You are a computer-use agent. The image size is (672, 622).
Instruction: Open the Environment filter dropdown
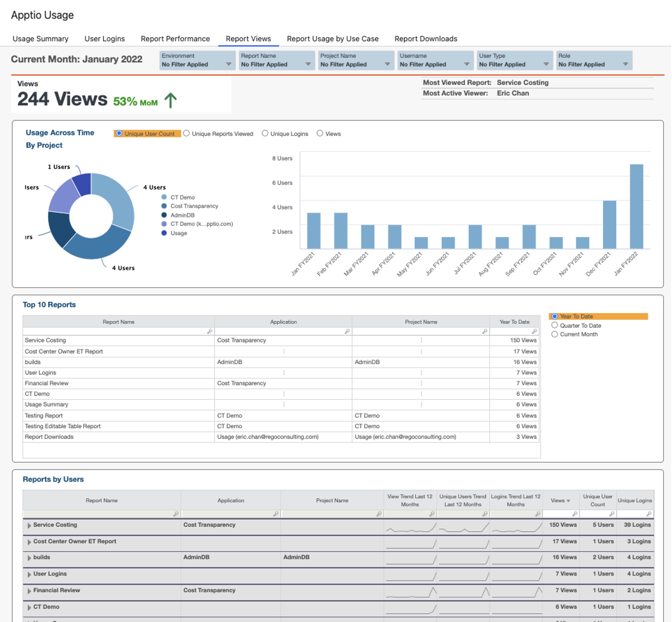197,60
